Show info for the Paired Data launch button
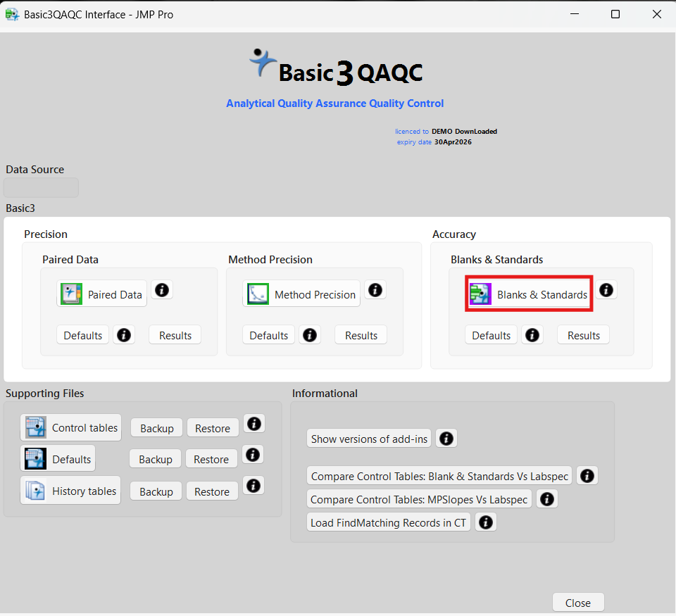Viewport: 676px width, 616px height. click(162, 290)
